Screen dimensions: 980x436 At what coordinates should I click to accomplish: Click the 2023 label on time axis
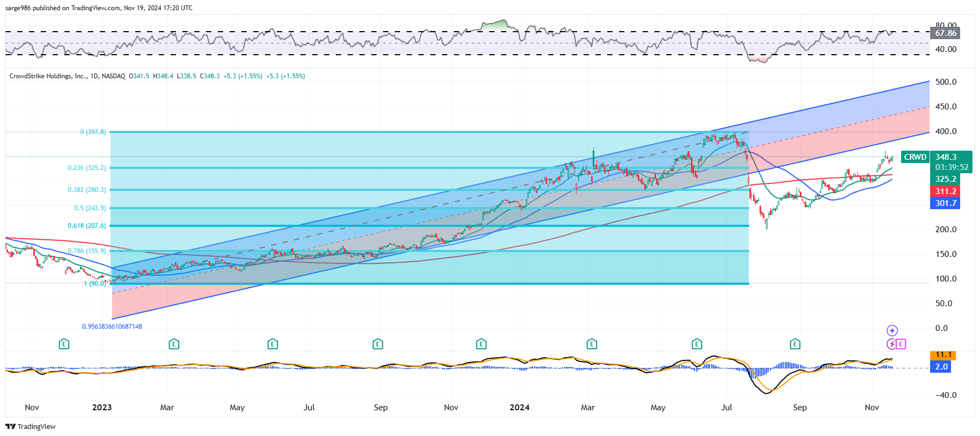(x=102, y=408)
